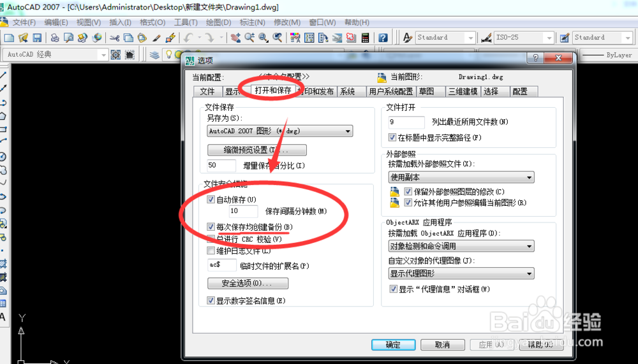Click the Cut scissors icon
This screenshot has width=638, height=364.
point(114,38)
